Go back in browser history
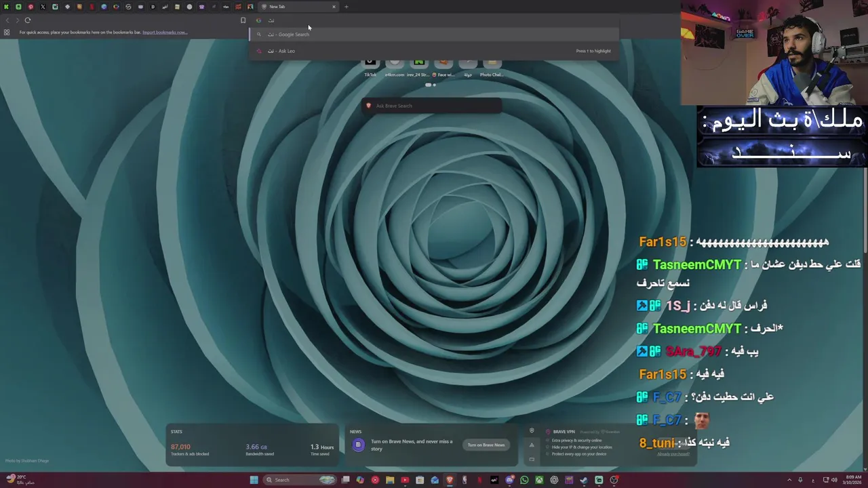 click(7, 20)
